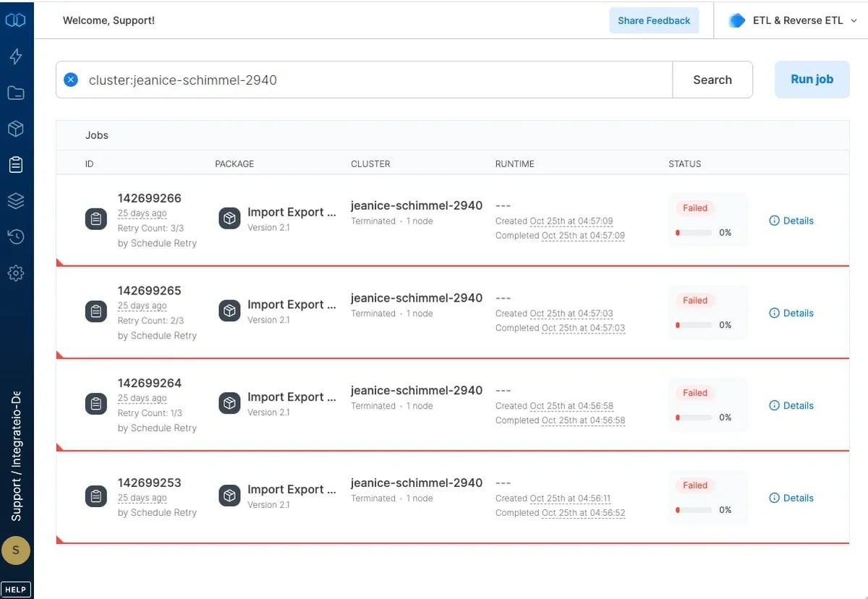Open Details for job 142699265
This screenshot has width=868, height=599.
(791, 313)
